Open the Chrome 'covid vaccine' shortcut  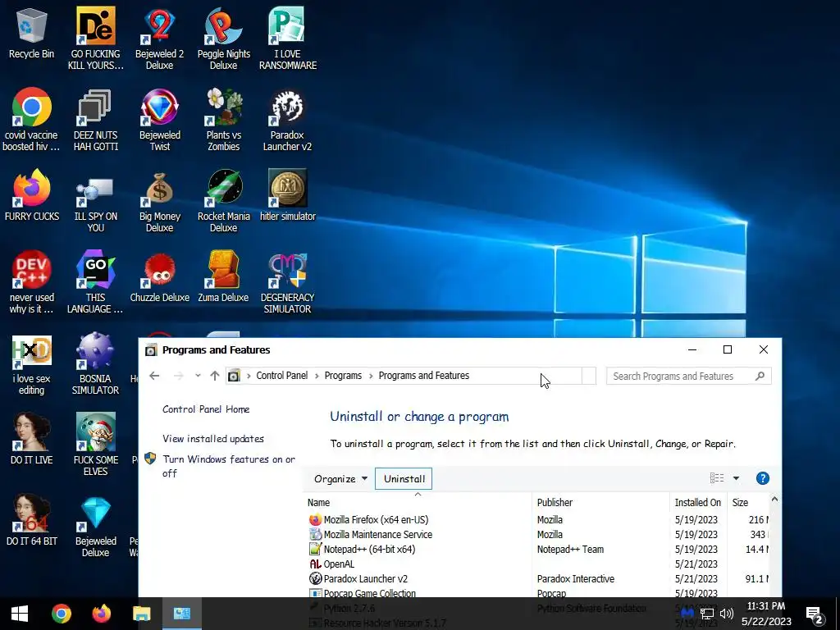coord(32,120)
